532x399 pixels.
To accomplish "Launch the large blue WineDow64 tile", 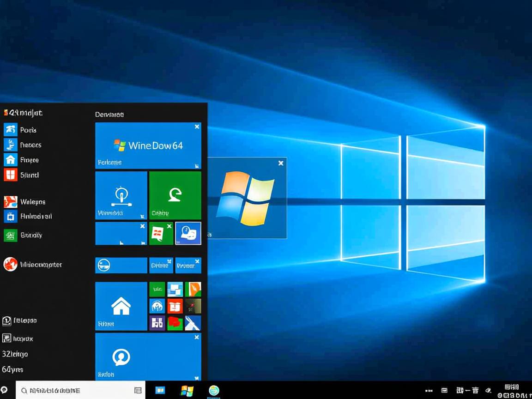I will pyautogui.click(x=148, y=145).
